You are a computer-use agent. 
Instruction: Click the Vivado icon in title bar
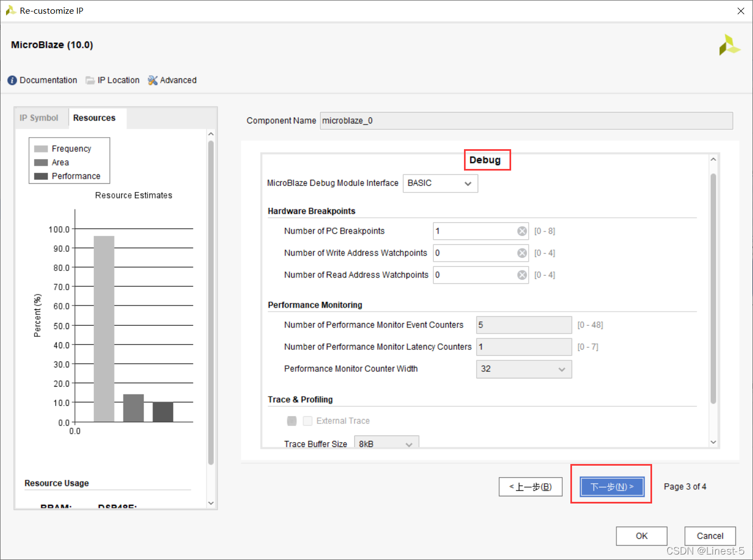click(x=10, y=10)
